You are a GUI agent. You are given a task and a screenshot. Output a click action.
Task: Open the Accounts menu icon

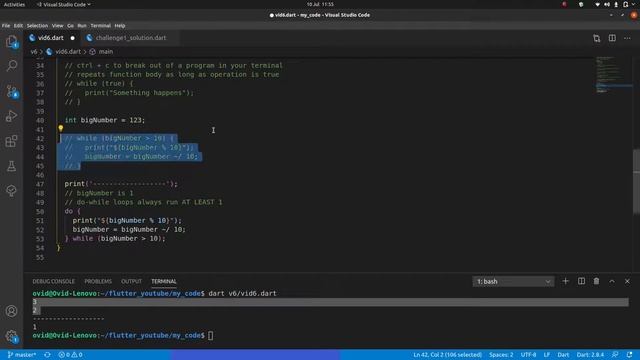(11, 311)
